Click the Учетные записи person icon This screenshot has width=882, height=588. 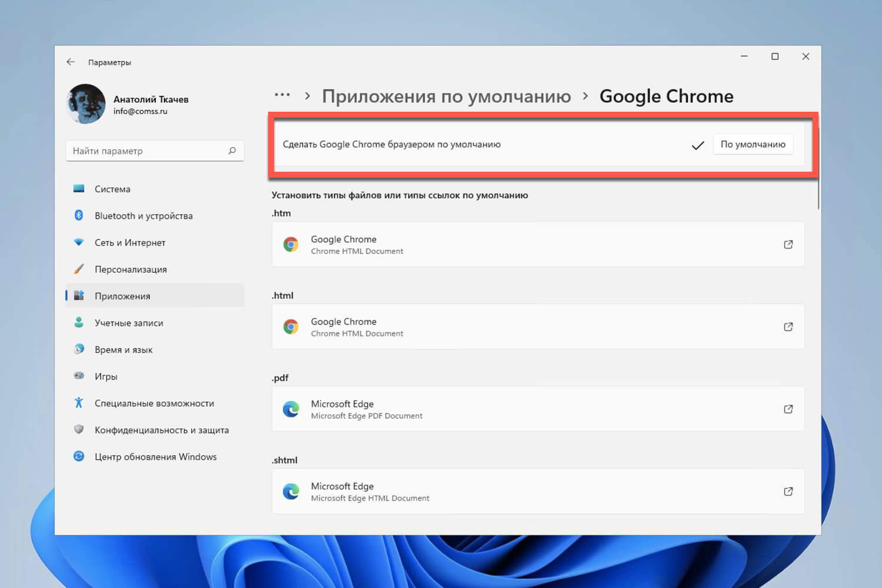click(79, 322)
